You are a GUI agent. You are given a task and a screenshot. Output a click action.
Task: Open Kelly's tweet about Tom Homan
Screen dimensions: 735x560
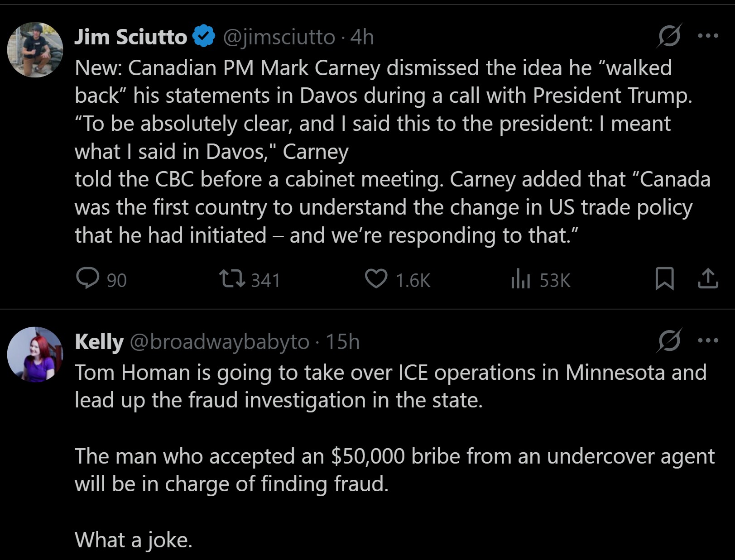(x=389, y=456)
